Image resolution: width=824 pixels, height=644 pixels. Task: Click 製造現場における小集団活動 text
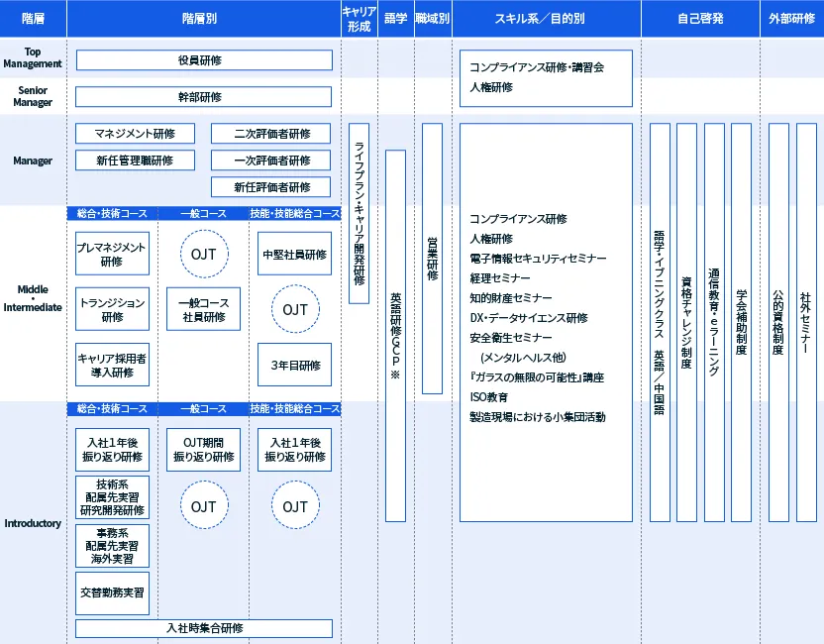click(x=538, y=417)
